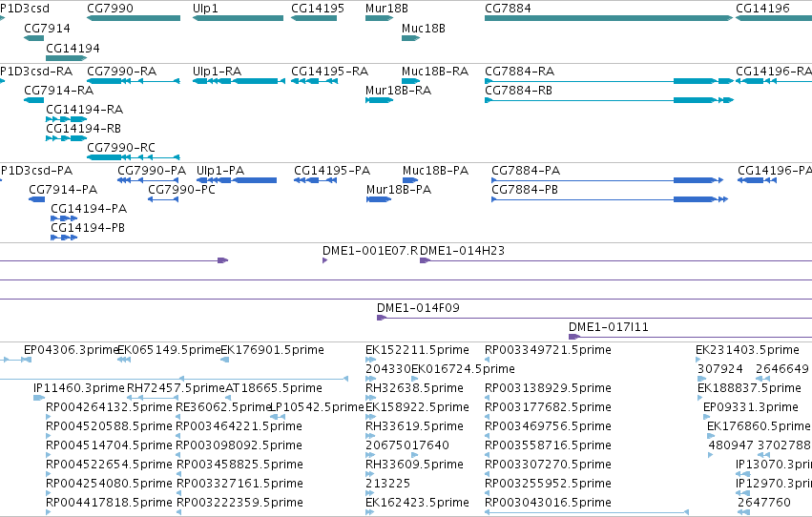Viewport: 812px width, 517px height.
Task: Click EST RE36062.5prime
Action: (x=223, y=407)
